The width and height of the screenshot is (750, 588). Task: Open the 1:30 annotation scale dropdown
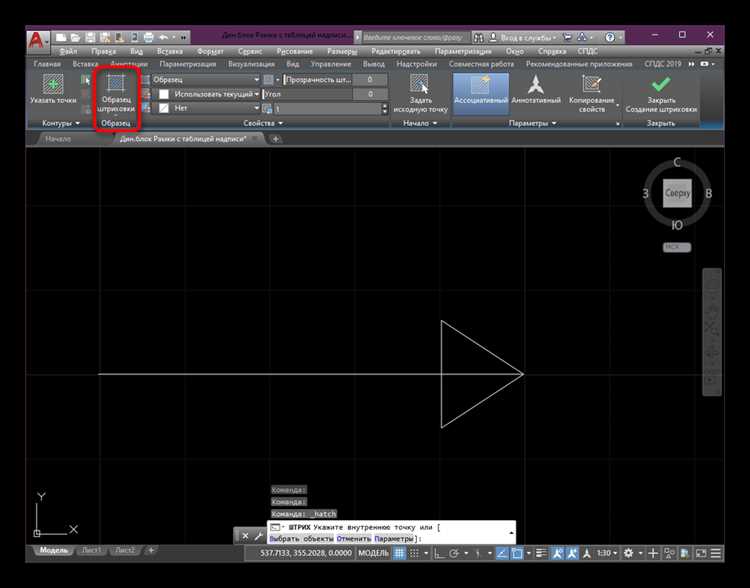tap(607, 553)
